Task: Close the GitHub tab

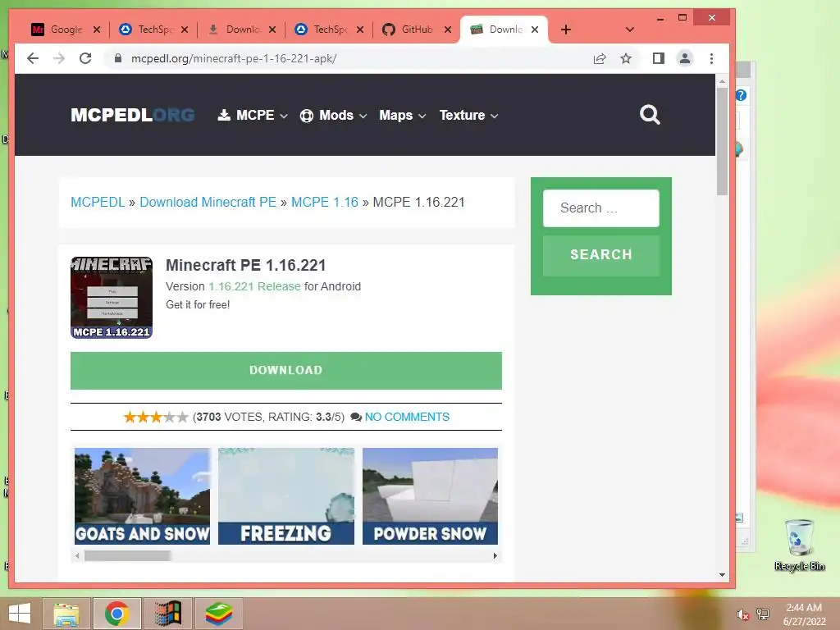Action: tap(448, 30)
